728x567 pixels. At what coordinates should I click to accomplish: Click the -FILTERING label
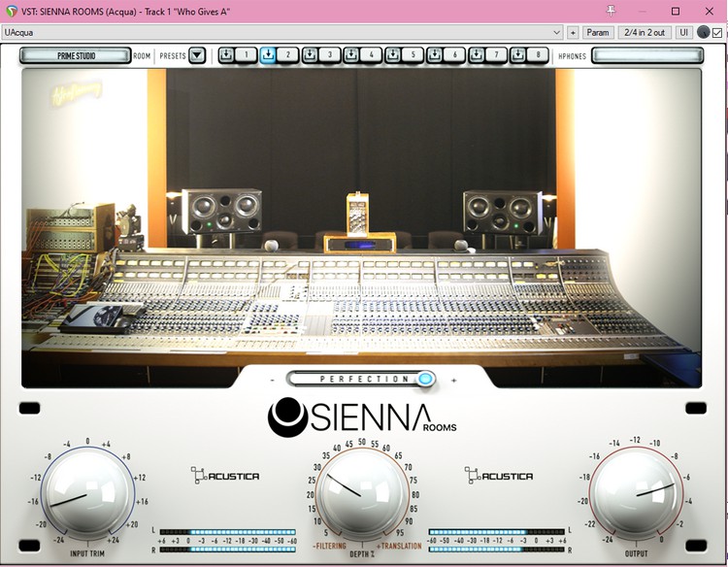point(329,546)
